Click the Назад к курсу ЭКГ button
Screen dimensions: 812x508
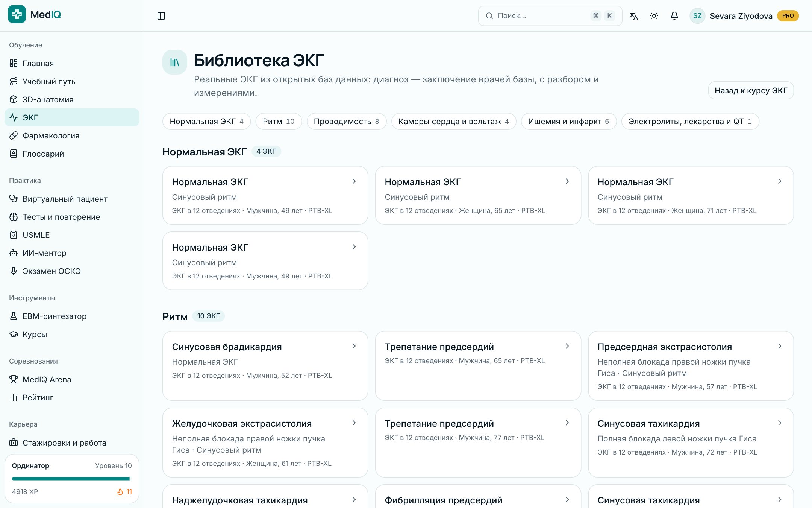751,90
